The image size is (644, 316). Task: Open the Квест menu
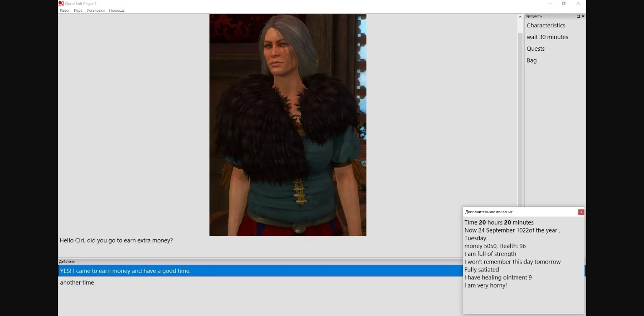click(x=65, y=10)
